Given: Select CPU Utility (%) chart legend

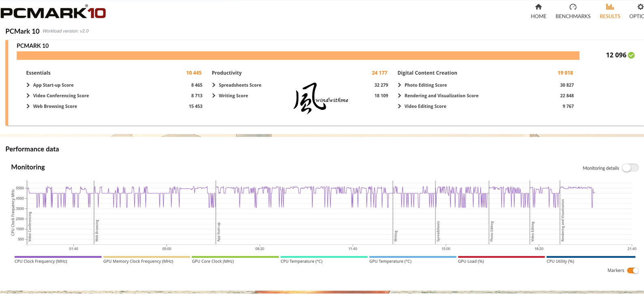Looking at the screenshot, I should coord(560,261).
